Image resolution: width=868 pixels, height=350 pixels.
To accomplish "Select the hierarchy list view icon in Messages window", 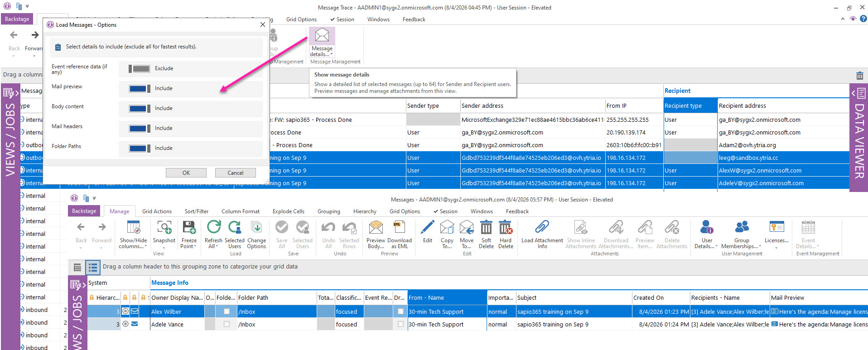I will [x=93, y=268].
